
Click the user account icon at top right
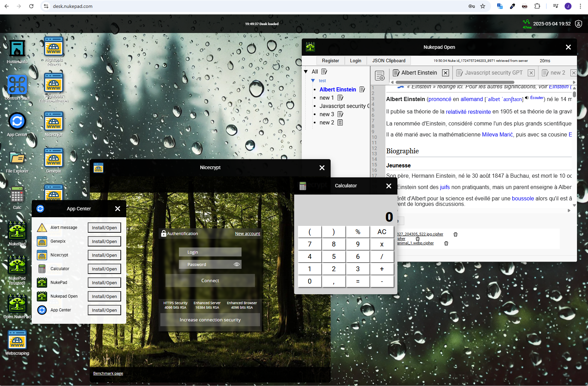(x=579, y=24)
